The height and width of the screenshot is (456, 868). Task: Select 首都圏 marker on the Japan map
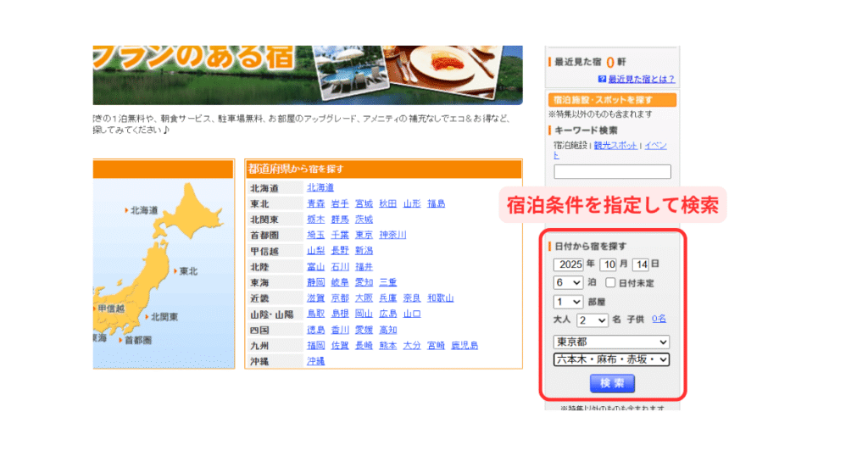tap(136, 340)
